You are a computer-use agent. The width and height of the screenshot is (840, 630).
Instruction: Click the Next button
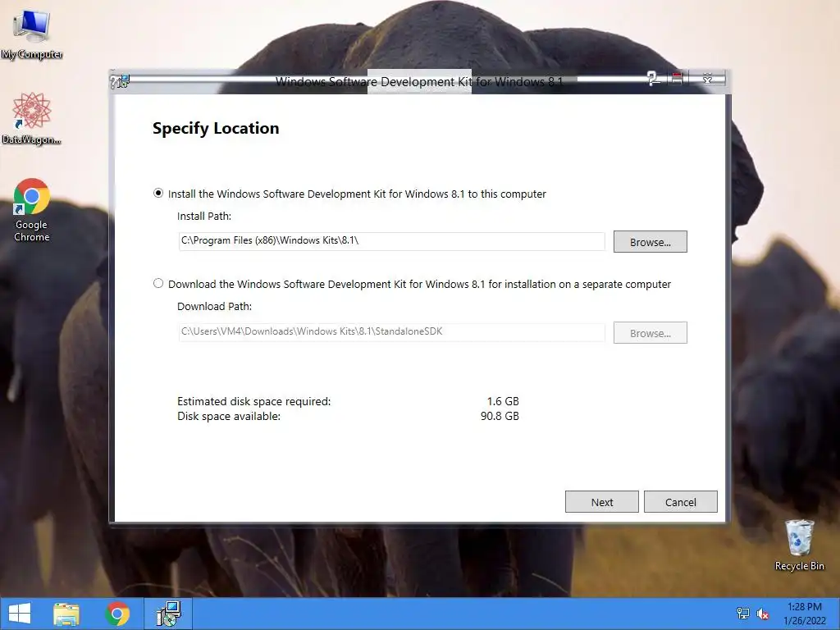click(601, 502)
